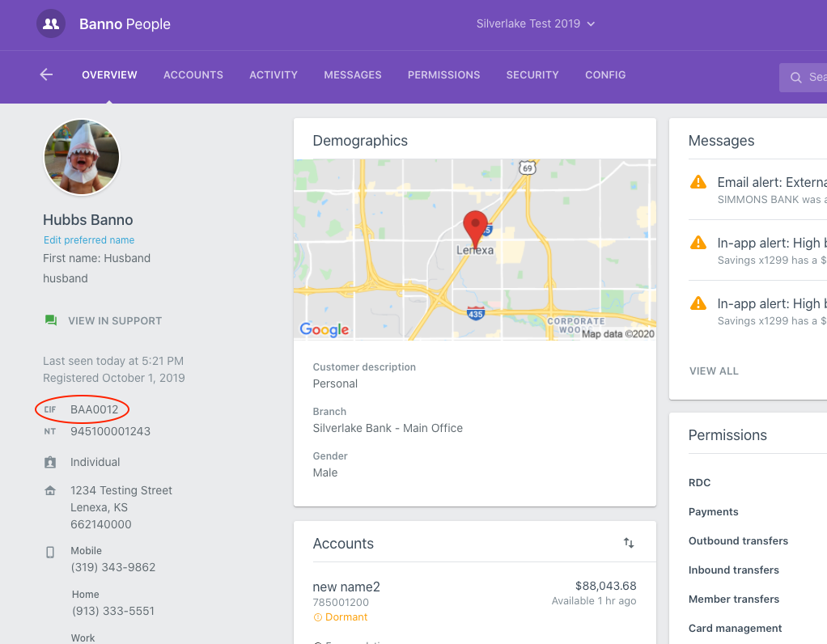The height and width of the screenshot is (644, 827).
Task: Go to the Permissions tab
Action: point(443,74)
